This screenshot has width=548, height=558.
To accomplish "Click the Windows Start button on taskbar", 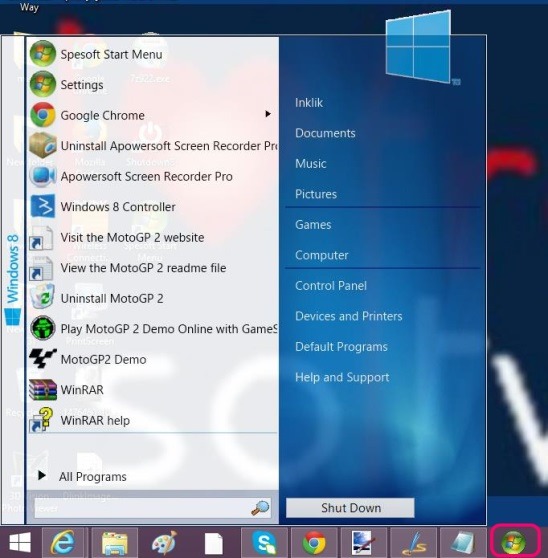I will click(x=20, y=542).
